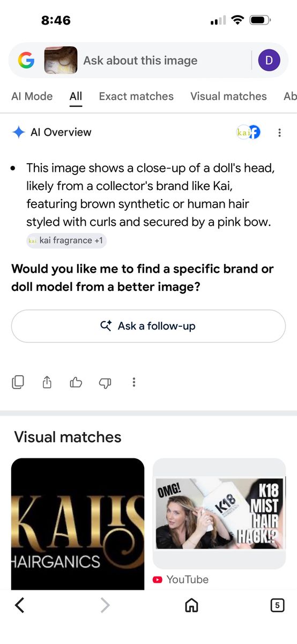Open the Kais Hairganics visual match

pos(78,524)
